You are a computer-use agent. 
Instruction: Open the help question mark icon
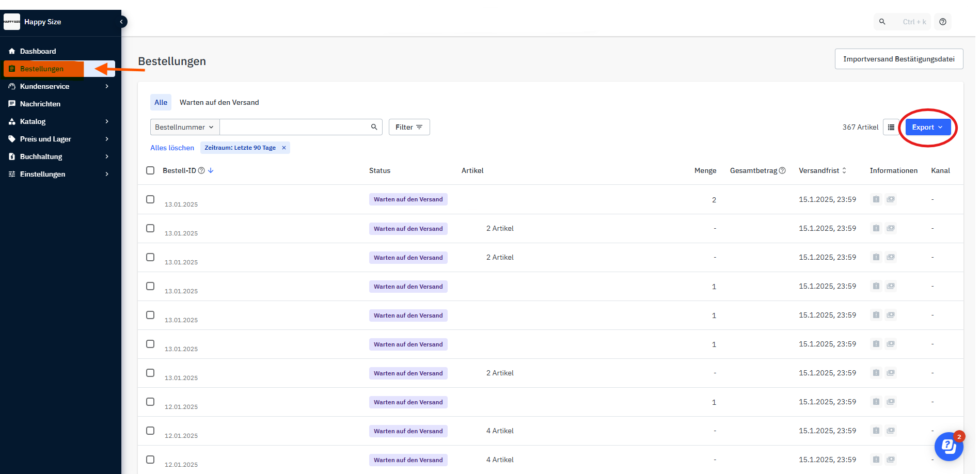pos(943,22)
